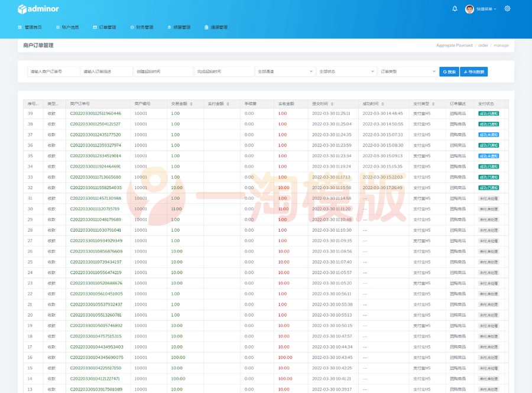This screenshot has width=532, height=393.
Task: Open the 管理首页 home icon in the navbar
Action: (21, 27)
